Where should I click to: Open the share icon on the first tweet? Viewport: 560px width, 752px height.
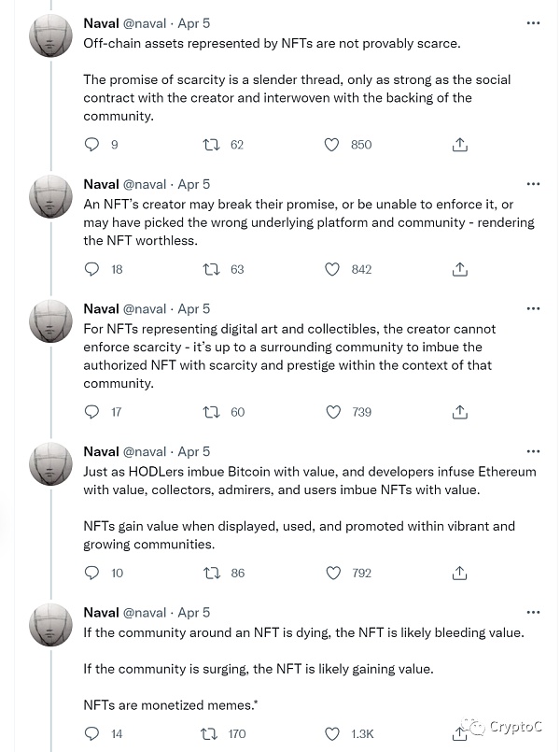click(x=458, y=145)
